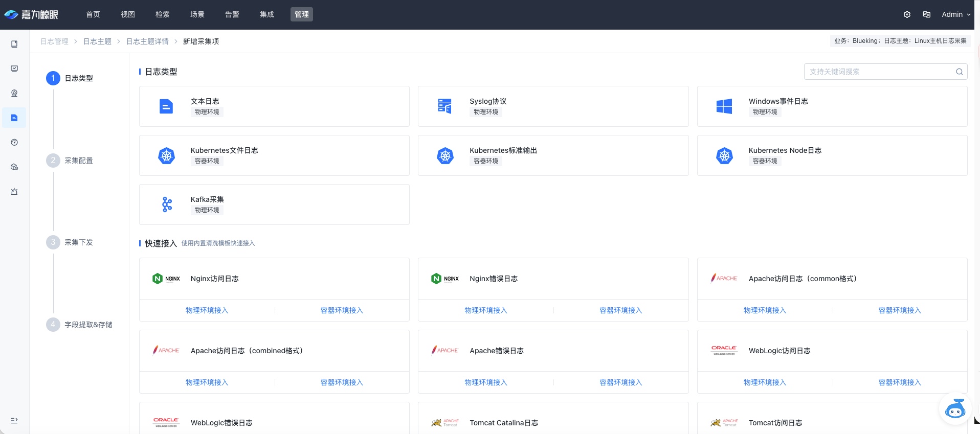980x434 pixels.
Task: Click 物理环境接入 under WebLogic访问日志
Action: pos(765,382)
